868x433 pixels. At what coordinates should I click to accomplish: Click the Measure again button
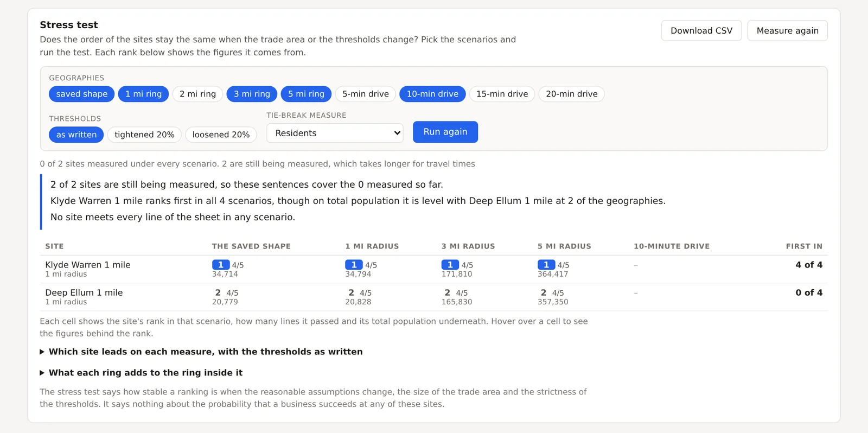click(788, 30)
